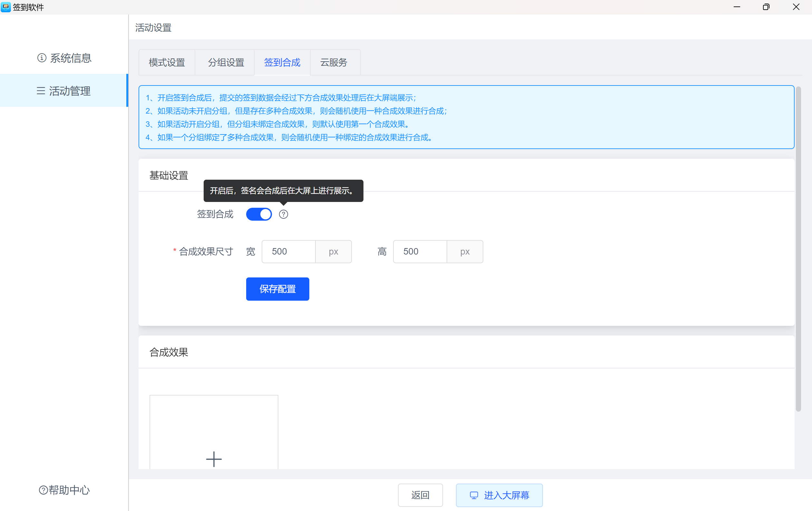The height and width of the screenshot is (511, 812).
Task: Open the 签到合成 tab
Action: (x=282, y=63)
